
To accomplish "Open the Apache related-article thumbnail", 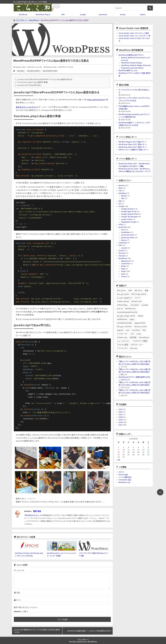I will click(30, 545).
